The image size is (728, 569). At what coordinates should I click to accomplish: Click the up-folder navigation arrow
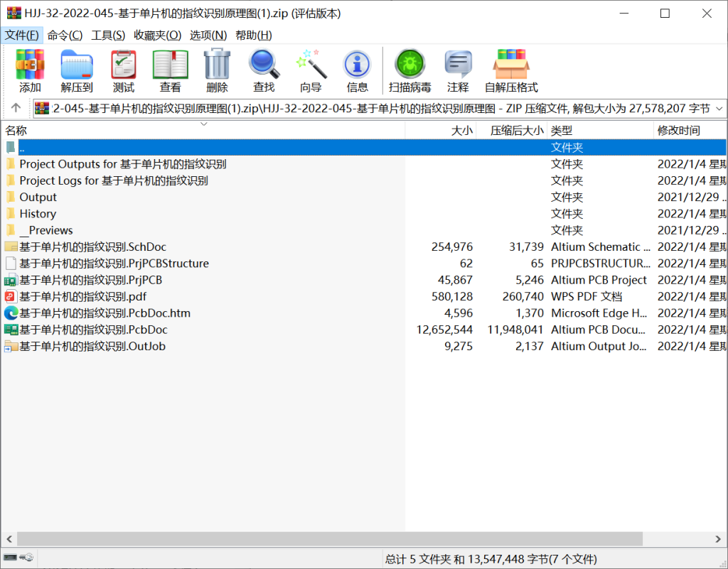click(x=15, y=108)
